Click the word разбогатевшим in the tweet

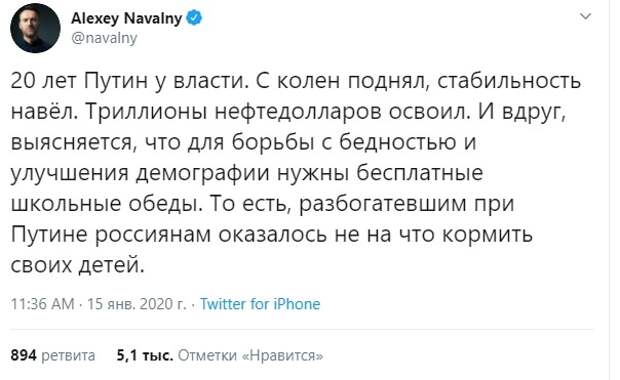pyautogui.click(x=383, y=205)
